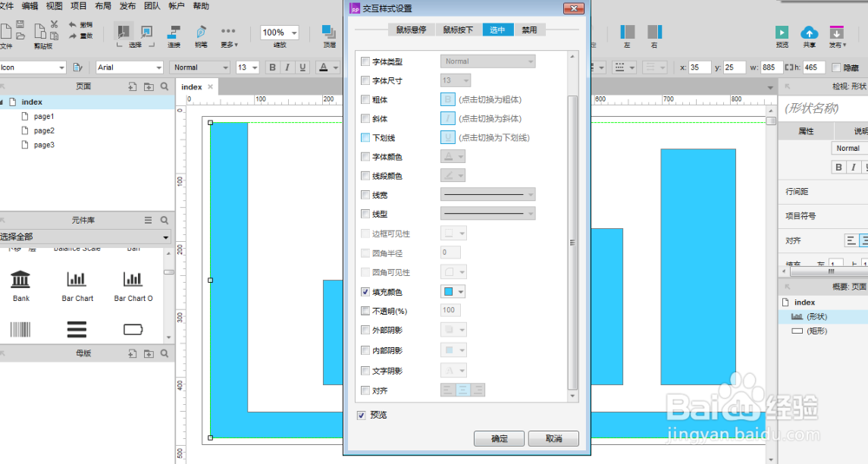
Task: Click the 确定 button
Action: click(499, 439)
